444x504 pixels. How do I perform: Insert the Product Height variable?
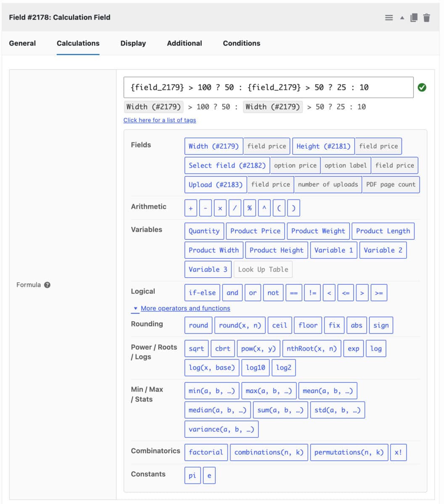(x=277, y=250)
